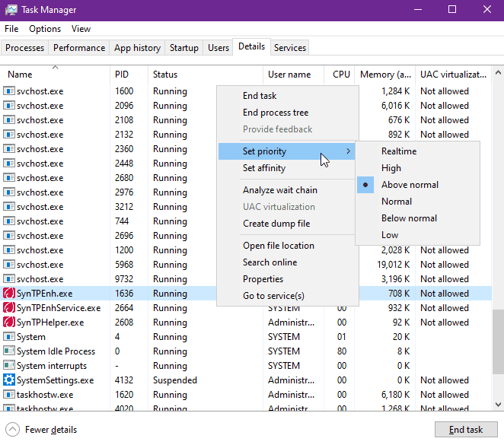This screenshot has width=504, height=448.
Task: Sort by the Memory column header
Action: click(384, 75)
